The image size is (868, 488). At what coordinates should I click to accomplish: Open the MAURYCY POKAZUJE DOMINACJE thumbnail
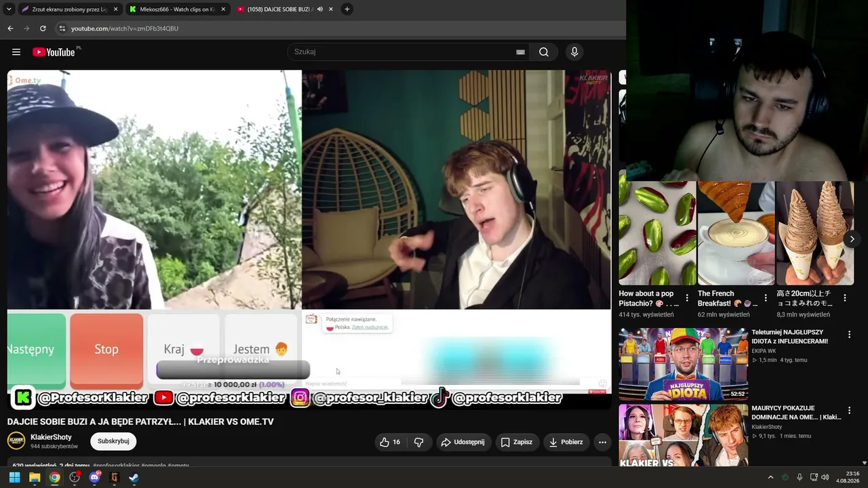(x=684, y=435)
